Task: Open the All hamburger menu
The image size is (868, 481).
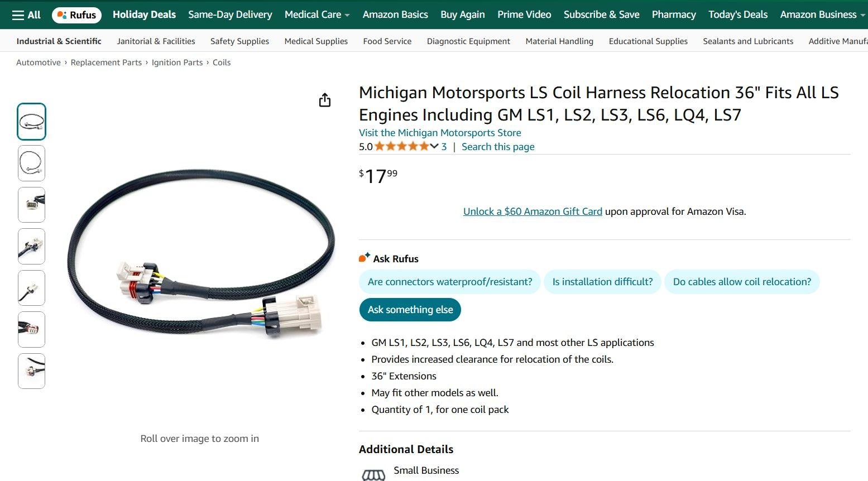Action: pos(26,15)
